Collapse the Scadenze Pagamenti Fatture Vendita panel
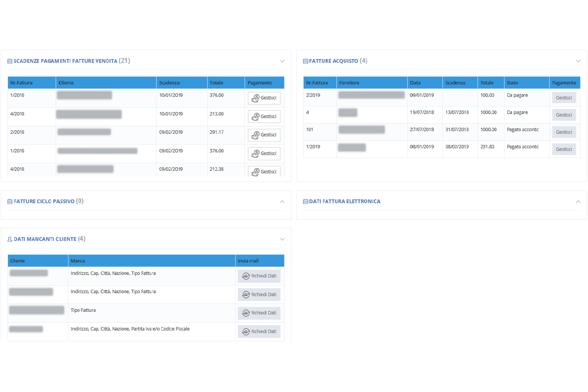The image size is (588, 392). click(x=282, y=61)
